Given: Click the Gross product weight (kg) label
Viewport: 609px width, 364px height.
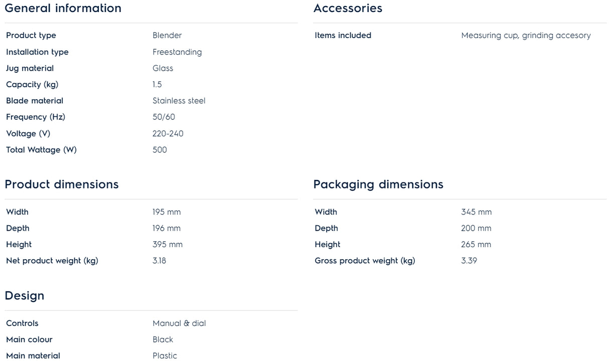Looking at the screenshot, I should (x=365, y=261).
